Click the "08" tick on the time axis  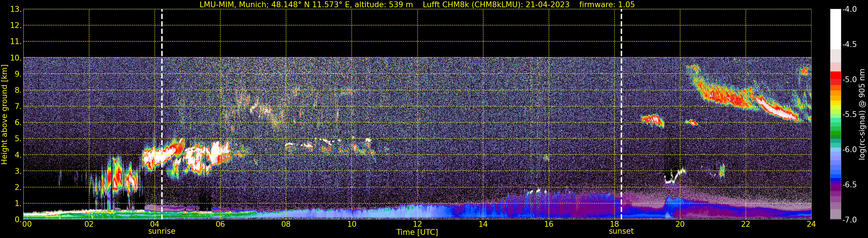(x=286, y=224)
